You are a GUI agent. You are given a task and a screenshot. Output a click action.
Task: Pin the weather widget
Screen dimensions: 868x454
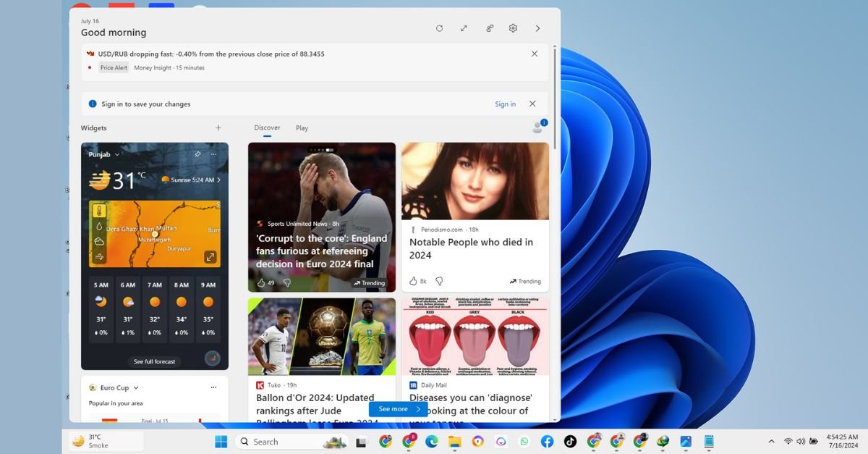(x=197, y=154)
